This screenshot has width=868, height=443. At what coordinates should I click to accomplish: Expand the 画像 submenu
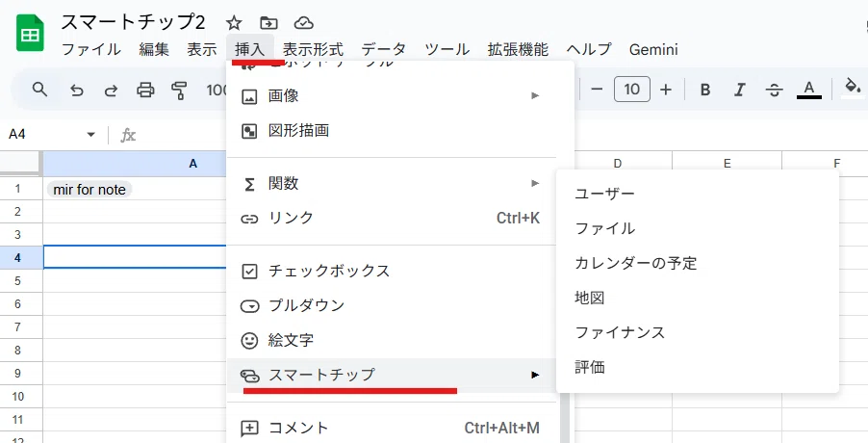[392, 95]
